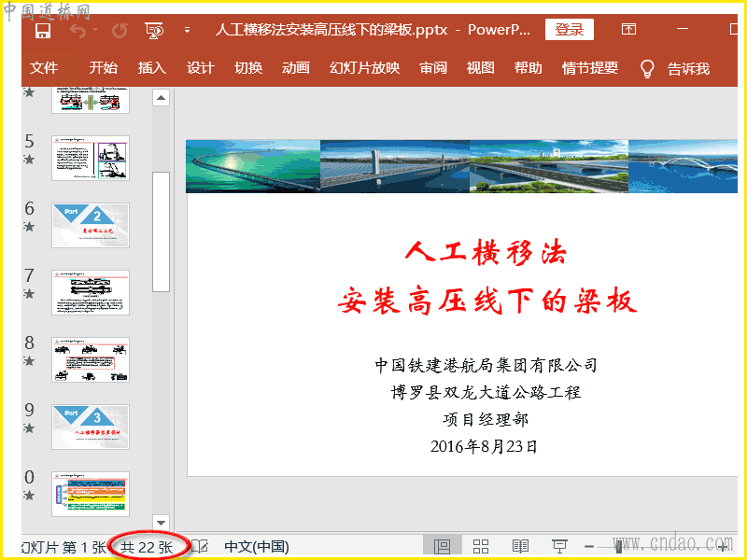Click the thumbnail pane scrollbar thumb

tap(161, 231)
